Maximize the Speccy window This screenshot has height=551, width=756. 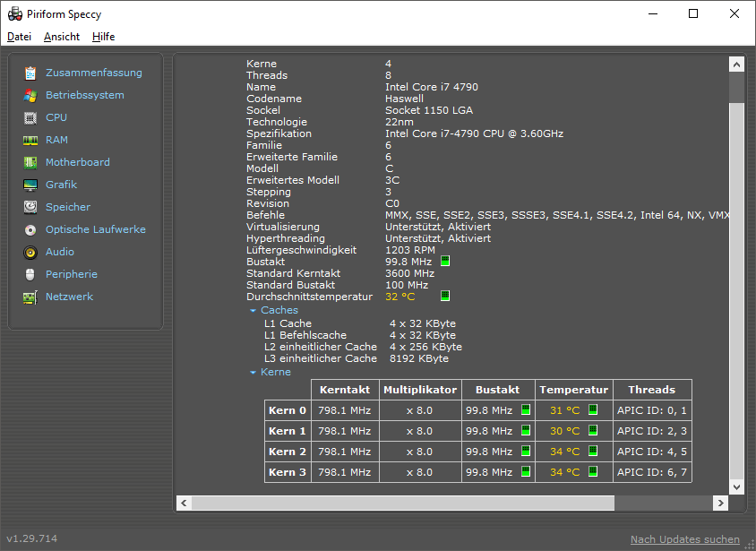pos(692,13)
